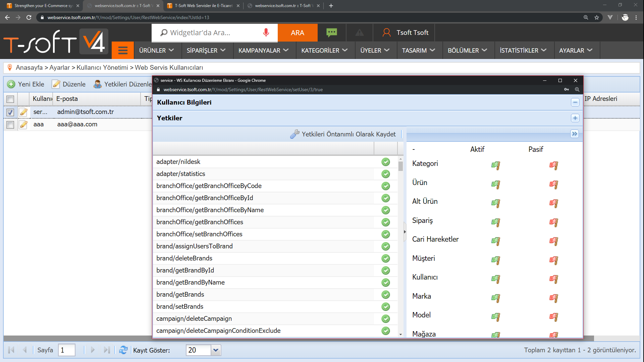Click the edit pencil for admin@tsoft.com.tr row
Image resolution: width=644 pixels, height=362 pixels.
click(23, 112)
